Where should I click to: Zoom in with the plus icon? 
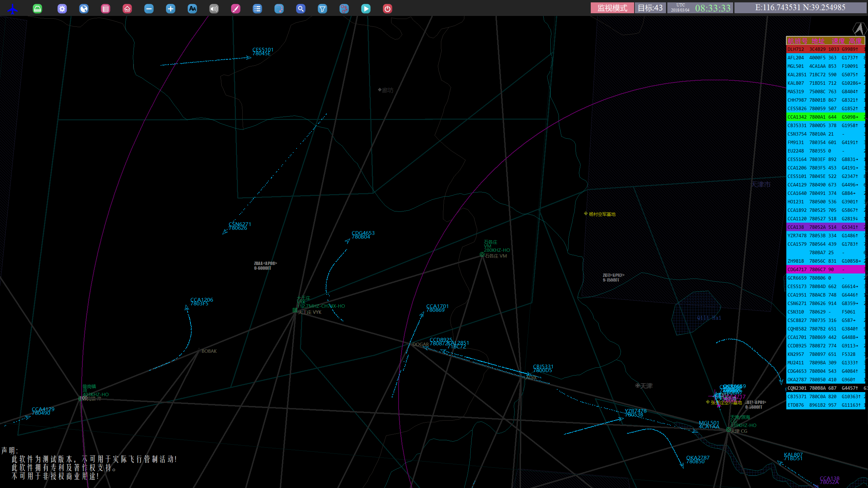(x=170, y=8)
